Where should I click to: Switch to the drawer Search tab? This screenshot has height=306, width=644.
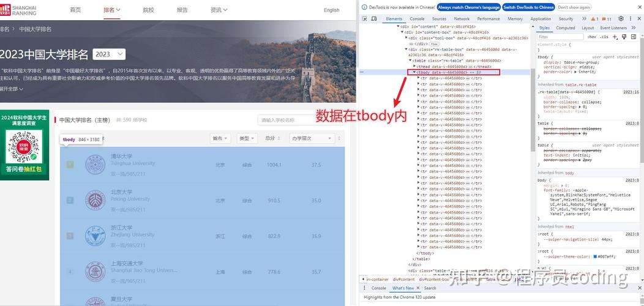coord(430,288)
